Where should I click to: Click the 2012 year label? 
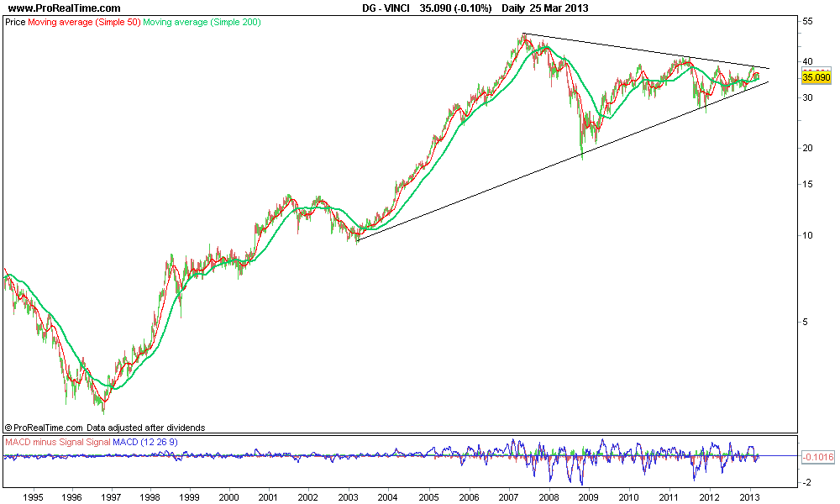(710, 496)
